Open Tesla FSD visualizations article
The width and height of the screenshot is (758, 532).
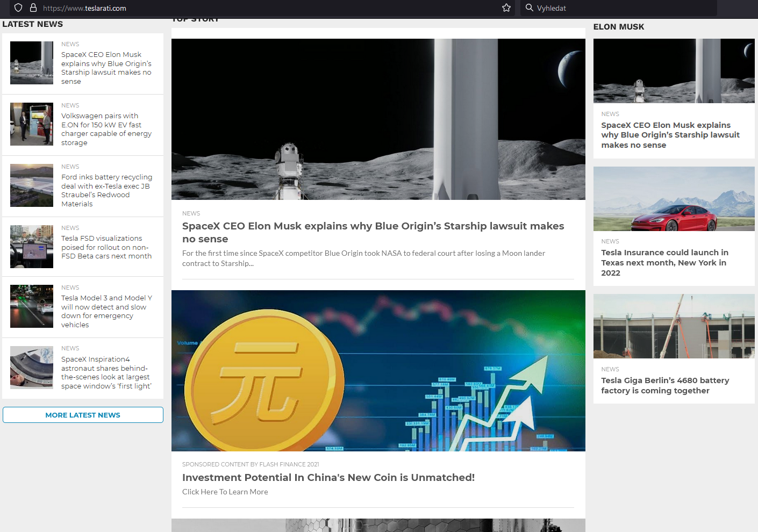coord(106,247)
